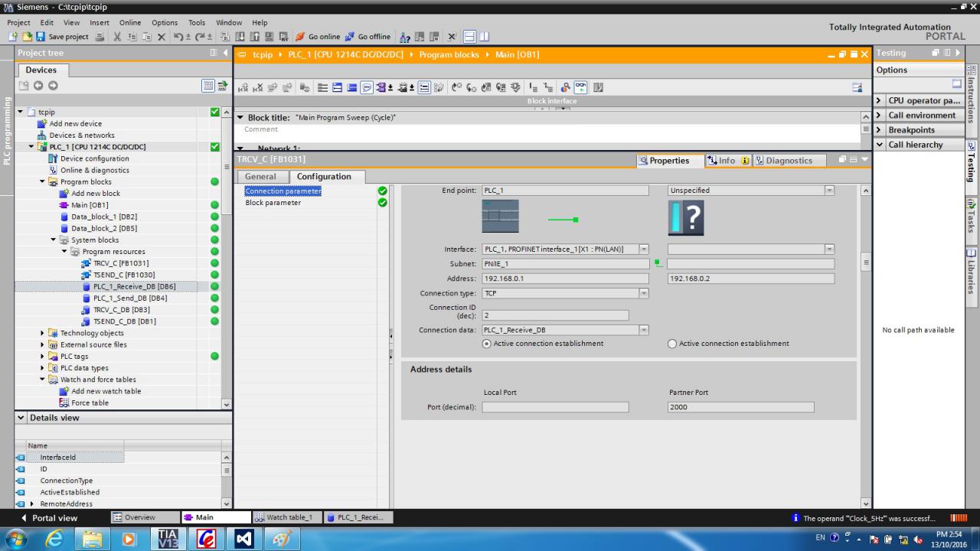Image resolution: width=980 pixels, height=551 pixels.
Task: Select local Active connection establishment radio
Action: pos(487,344)
